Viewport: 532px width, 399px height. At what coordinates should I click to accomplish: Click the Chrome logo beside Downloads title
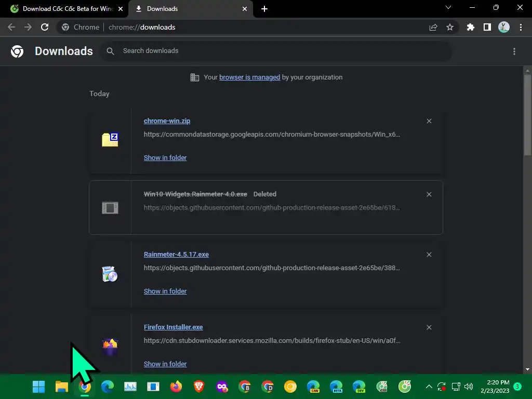[x=17, y=51]
